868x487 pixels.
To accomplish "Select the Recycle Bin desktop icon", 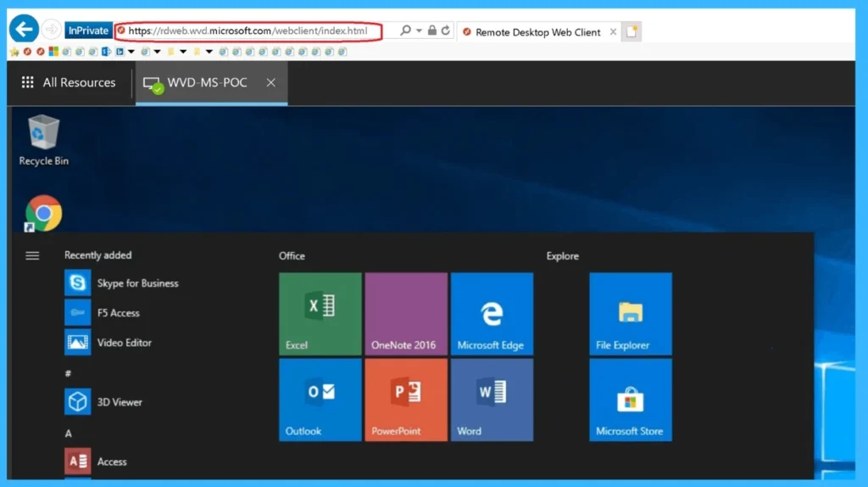I will [x=44, y=140].
